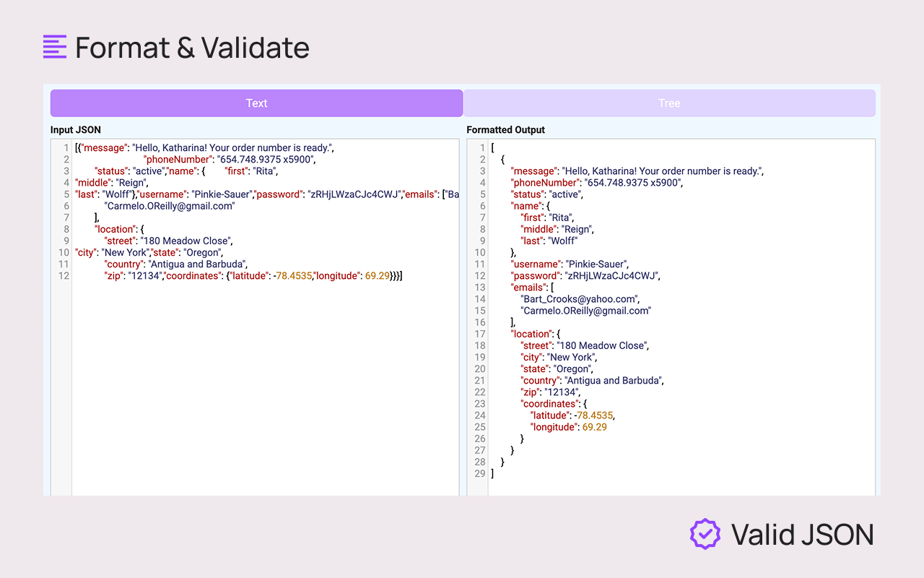This screenshot has width=924, height=578.
Task: Click line number 29 in the formatted output gutter
Action: [479, 473]
